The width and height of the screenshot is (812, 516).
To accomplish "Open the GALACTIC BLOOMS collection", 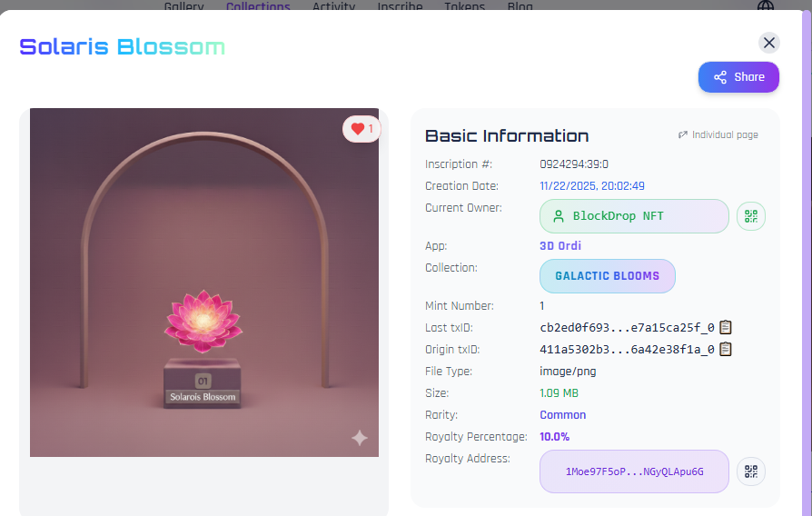I will pos(607,276).
